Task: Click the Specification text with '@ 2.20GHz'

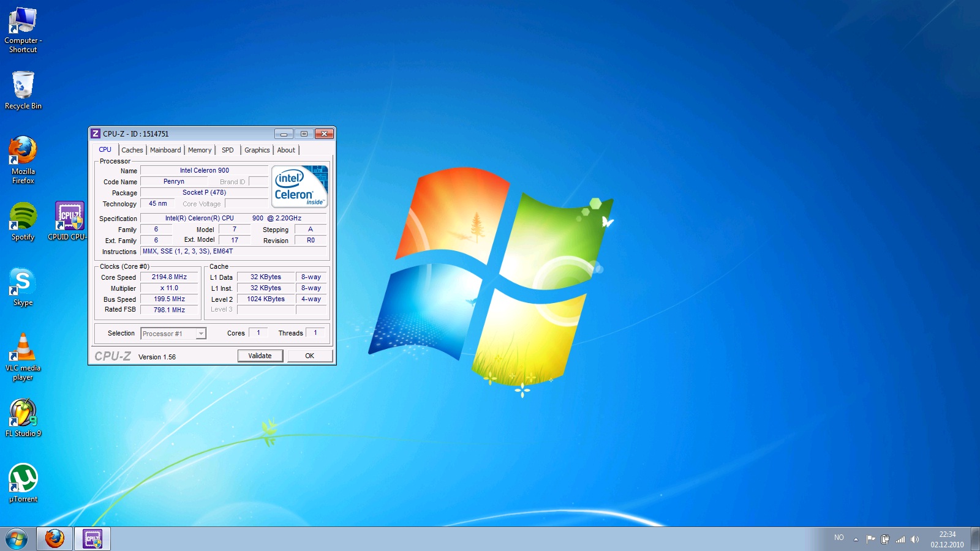Action: tap(233, 219)
